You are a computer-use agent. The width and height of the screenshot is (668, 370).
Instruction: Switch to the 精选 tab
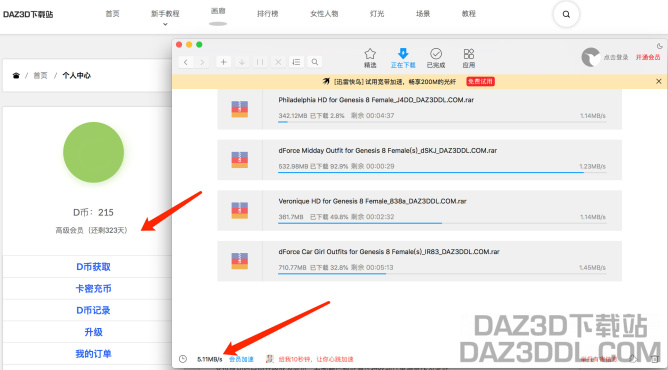(x=370, y=58)
